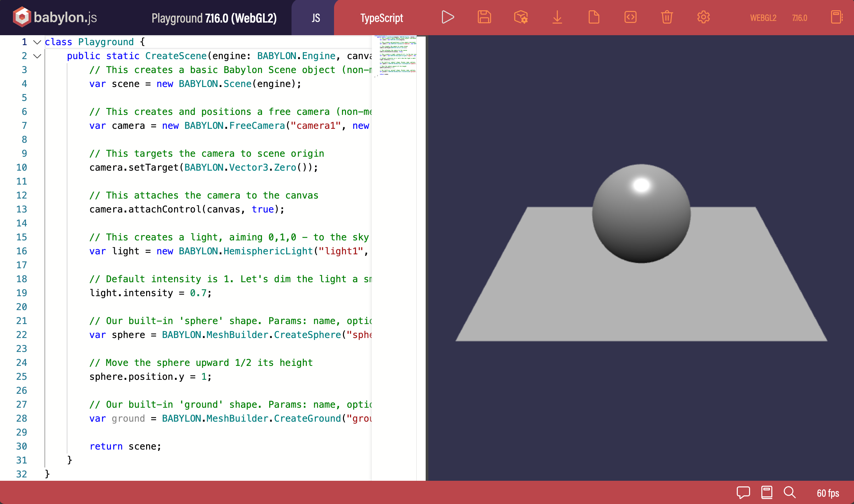The image size is (854, 504).
Task: Open the forum chat bubble icon in footer
Action: tap(743, 492)
